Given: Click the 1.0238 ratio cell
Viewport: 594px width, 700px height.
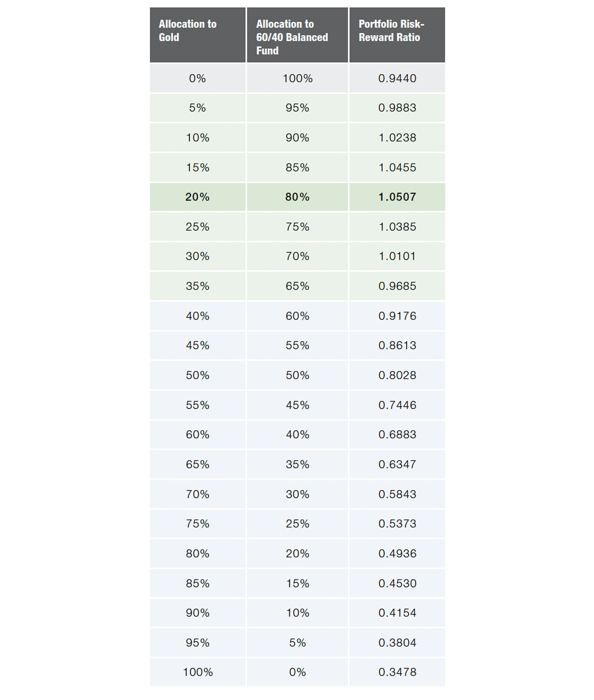Looking at the screenshot, I should click(x=397, y=138).
